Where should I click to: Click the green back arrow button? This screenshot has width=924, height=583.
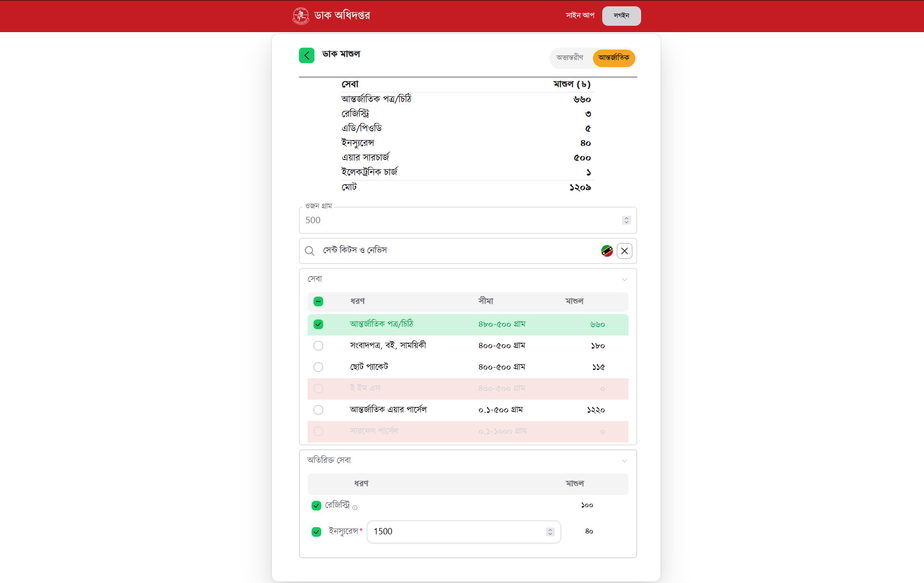[306, 55]
